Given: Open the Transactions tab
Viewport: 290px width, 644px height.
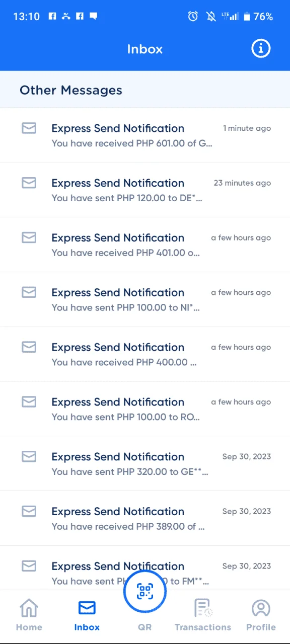Looking at the screenshot, I should (203, 615).
